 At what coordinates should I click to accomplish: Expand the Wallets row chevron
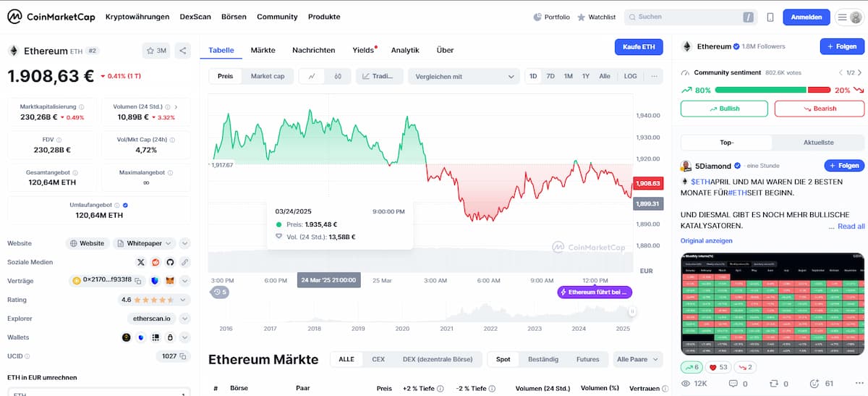[184, 337]
